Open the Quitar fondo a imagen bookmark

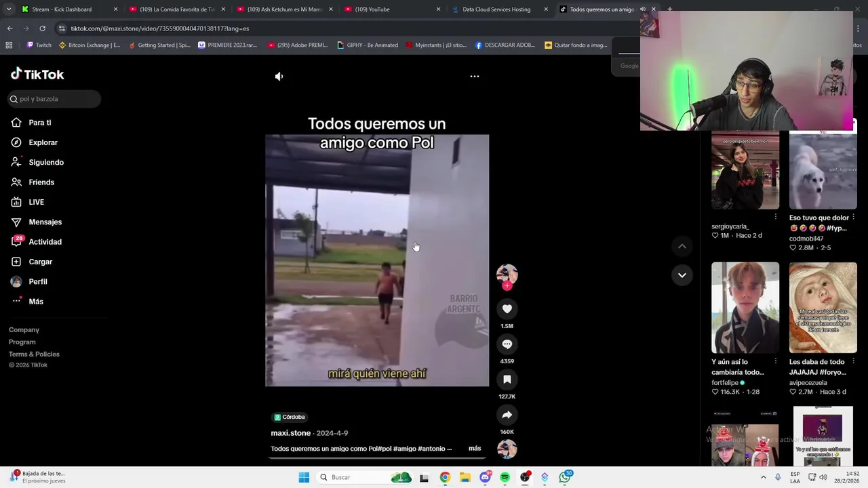576,45
